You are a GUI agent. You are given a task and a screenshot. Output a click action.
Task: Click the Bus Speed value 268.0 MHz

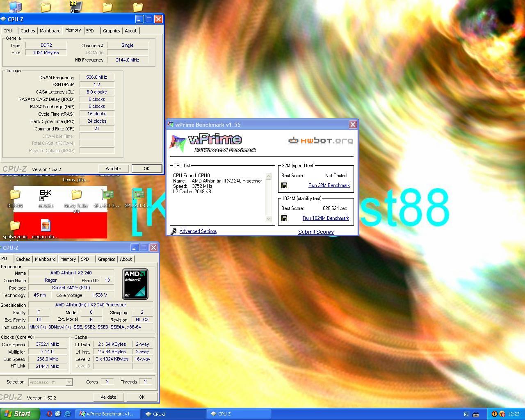47,359
